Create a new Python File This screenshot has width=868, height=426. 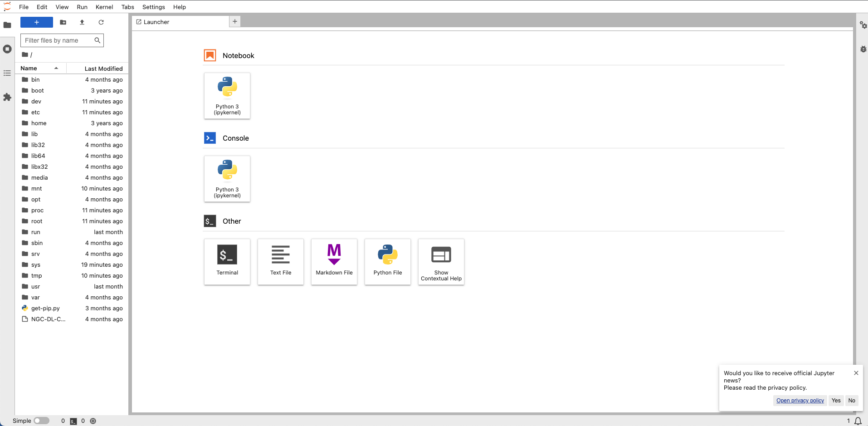coord(388,262)
